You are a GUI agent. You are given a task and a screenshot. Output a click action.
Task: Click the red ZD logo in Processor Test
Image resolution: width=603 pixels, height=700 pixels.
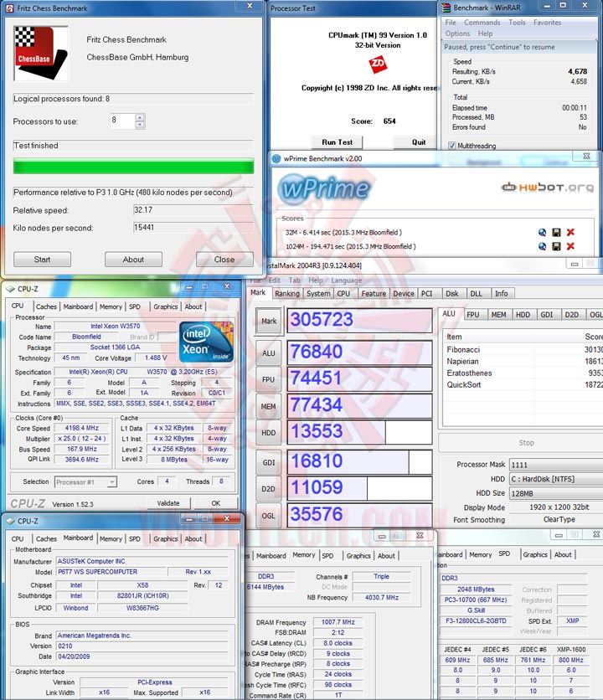pyautogui.click(x=378, y=64)
